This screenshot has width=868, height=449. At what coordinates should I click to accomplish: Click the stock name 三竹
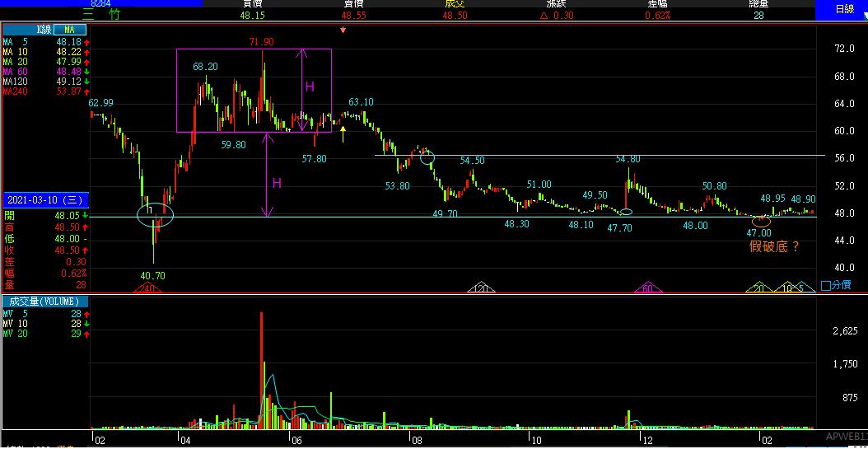[101, 15]
